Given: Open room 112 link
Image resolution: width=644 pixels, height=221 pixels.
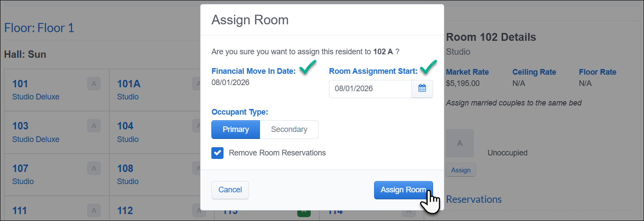Looking at the screenshot, I should point(125,211).
